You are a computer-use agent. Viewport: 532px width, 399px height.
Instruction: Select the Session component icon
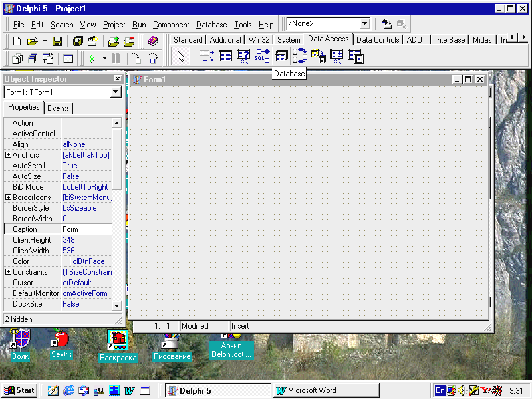click(300, 56)
